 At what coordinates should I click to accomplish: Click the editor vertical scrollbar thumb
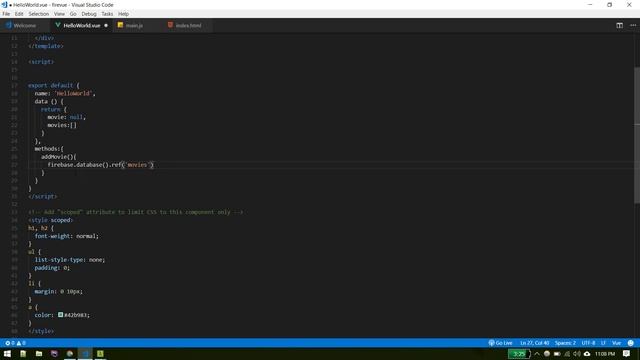[637, 135]
